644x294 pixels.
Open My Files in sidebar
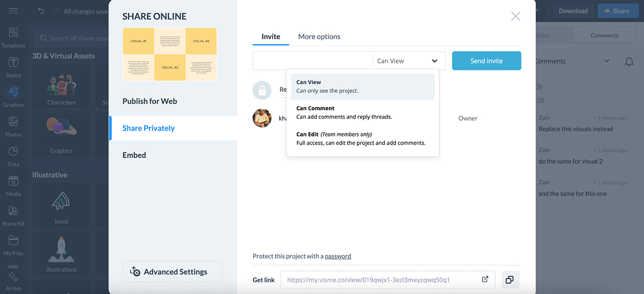(13, 245)
